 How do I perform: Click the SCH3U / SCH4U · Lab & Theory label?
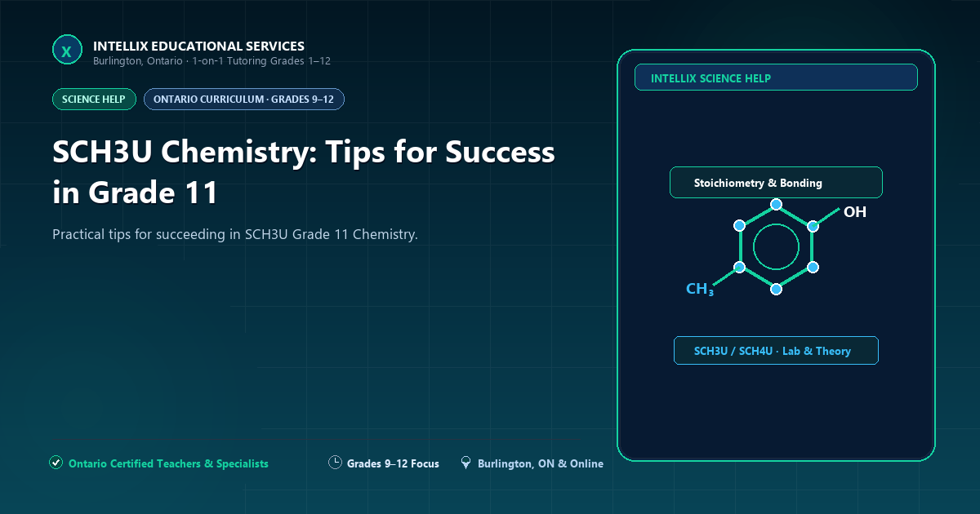[776, 351]
